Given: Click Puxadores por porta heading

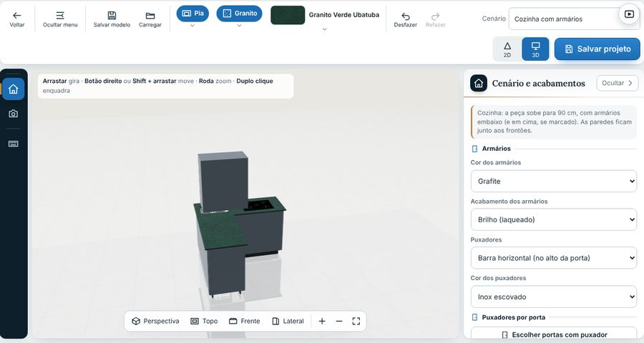Looking at the screenshot, I should pos(513,317).
